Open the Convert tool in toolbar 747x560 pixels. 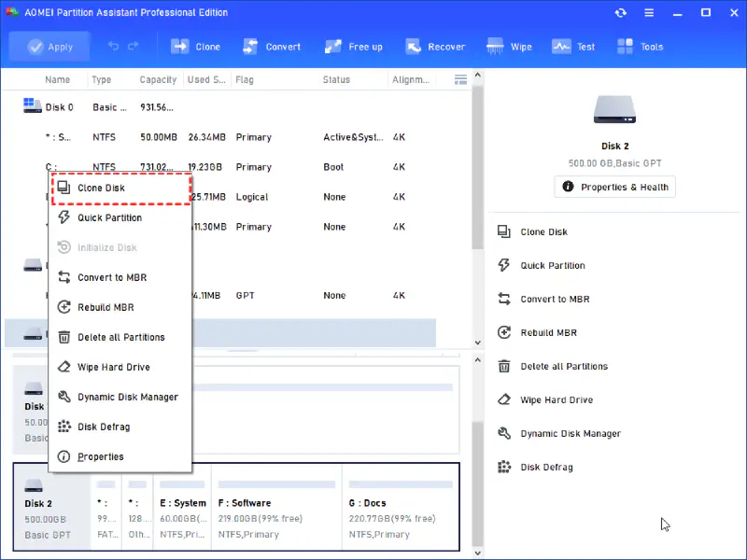[250, 47]
